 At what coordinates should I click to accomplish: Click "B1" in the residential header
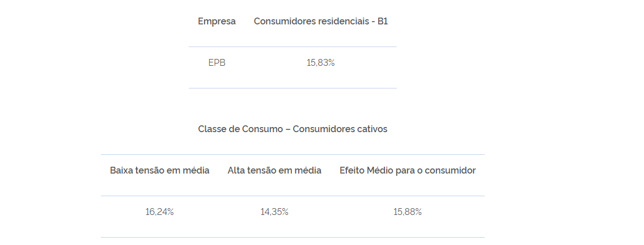tap(382, 22)
